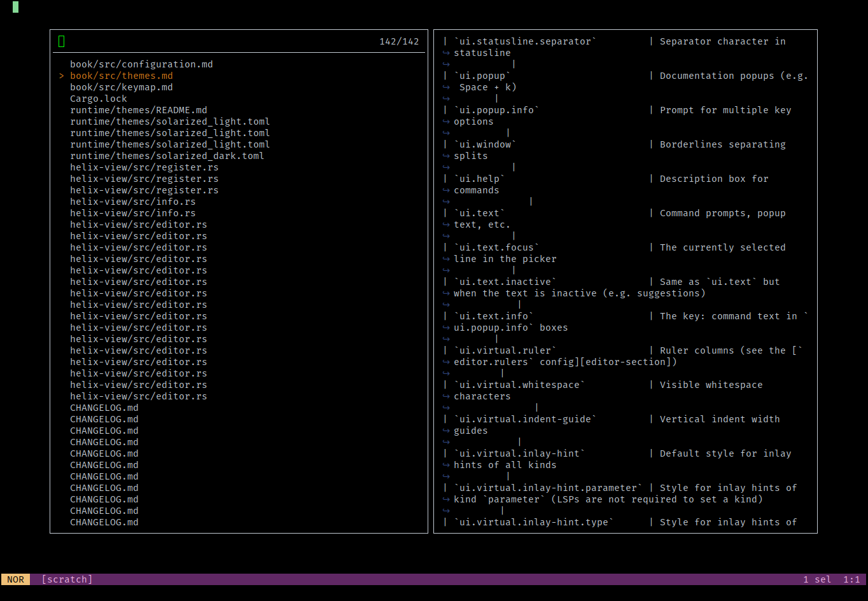Switch to the [scratch] buffer label
Viewport: 868px width, 601px height.
click(x=66, y=579)
